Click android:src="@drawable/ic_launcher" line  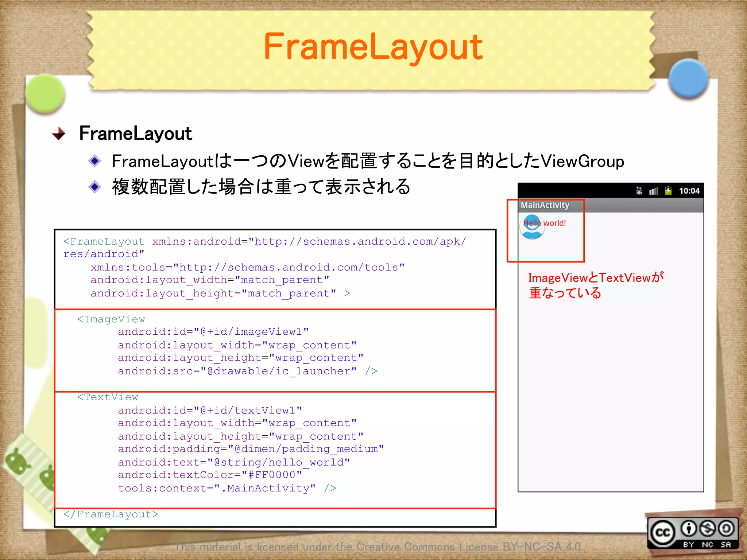248,371
